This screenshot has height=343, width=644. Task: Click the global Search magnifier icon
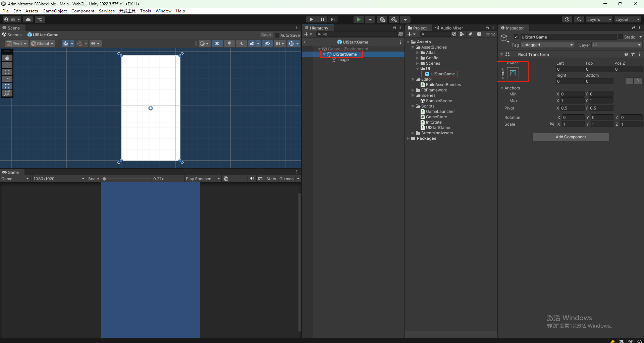(x=579, y=19)
